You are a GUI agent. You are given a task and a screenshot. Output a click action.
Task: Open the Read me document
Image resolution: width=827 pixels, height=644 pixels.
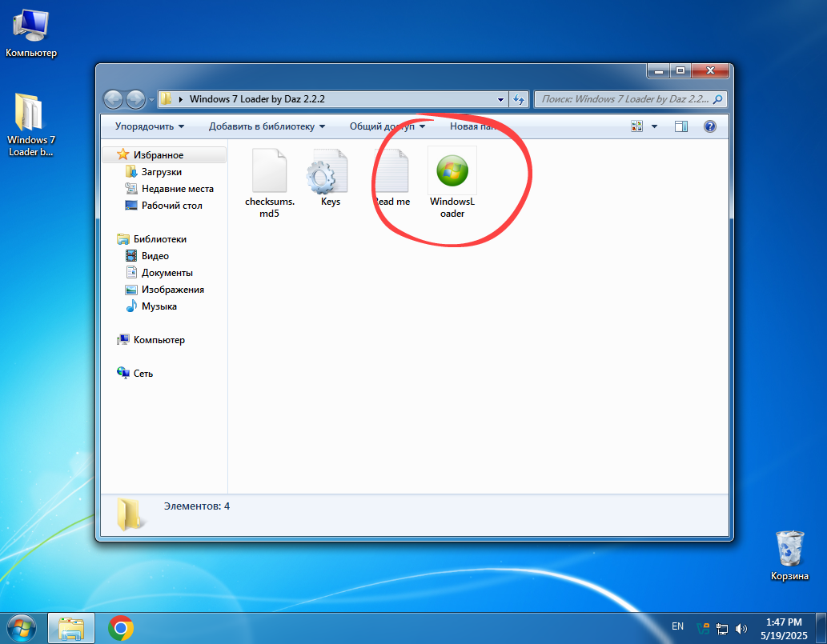391,170
